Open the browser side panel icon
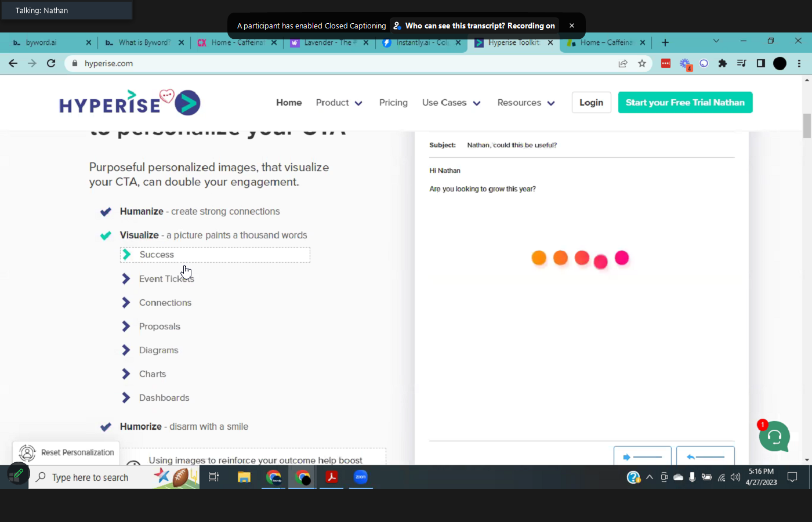Screen dimensions: 812x522 coord(760,63)
